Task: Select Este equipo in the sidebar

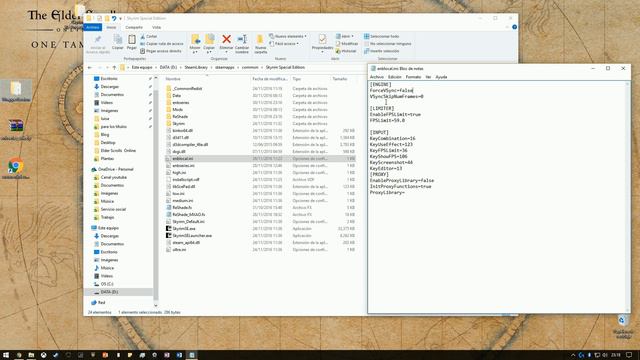Action: [108, 228]
